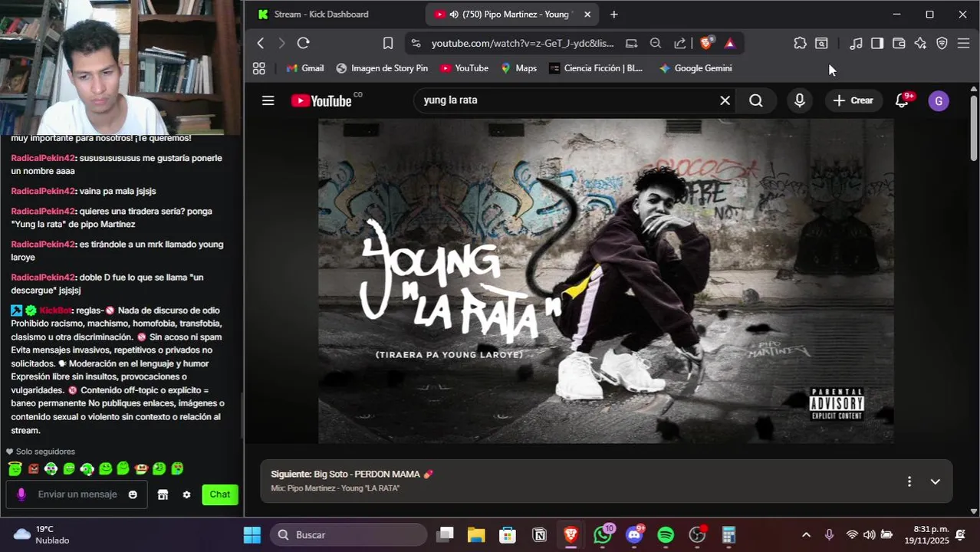Open the YouTube bookmark
This screenshot has width=980, height=552.
pyautogui.click(x=464, y=68)
